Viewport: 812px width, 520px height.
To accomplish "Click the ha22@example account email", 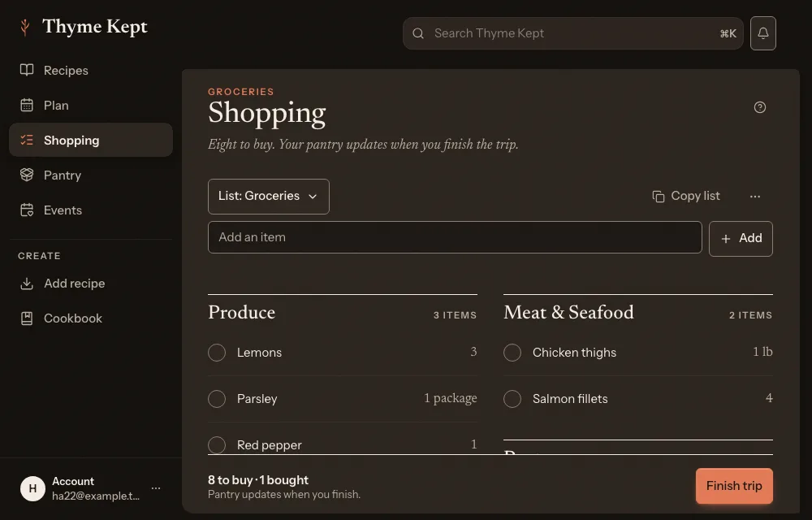I will [x=96, y=496].
